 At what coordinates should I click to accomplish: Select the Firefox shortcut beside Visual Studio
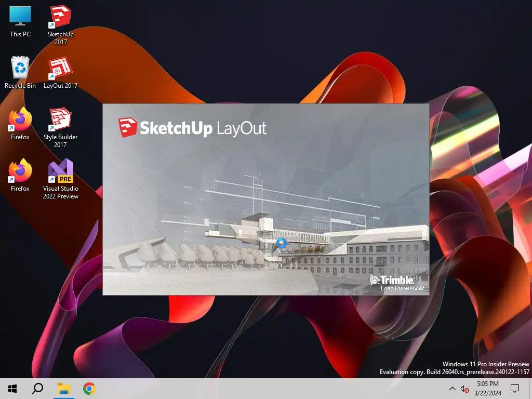coord(20,175)
